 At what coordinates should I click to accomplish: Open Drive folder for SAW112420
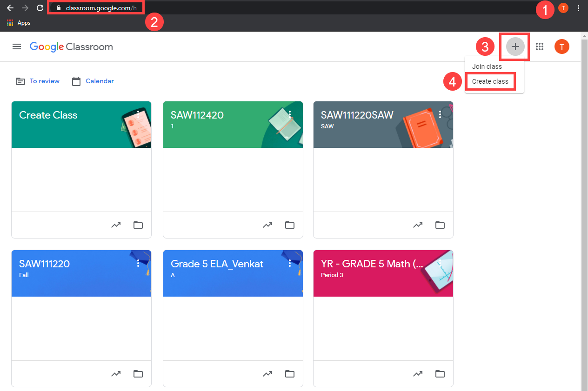point(290,225)
